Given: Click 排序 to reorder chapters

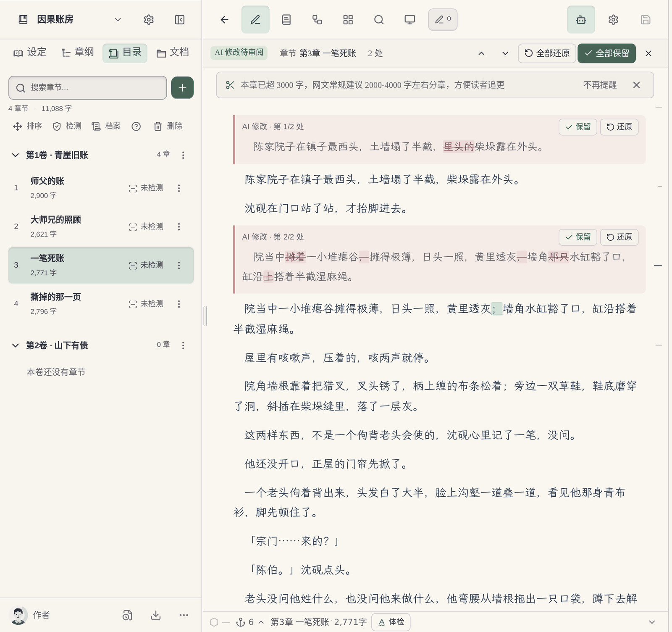Looking at the screenshot, I should 28,126.
